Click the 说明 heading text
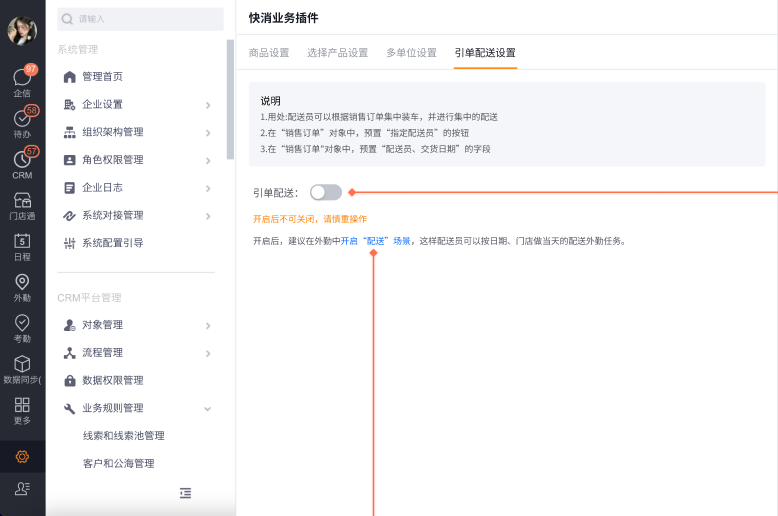 tap(270, 101)
